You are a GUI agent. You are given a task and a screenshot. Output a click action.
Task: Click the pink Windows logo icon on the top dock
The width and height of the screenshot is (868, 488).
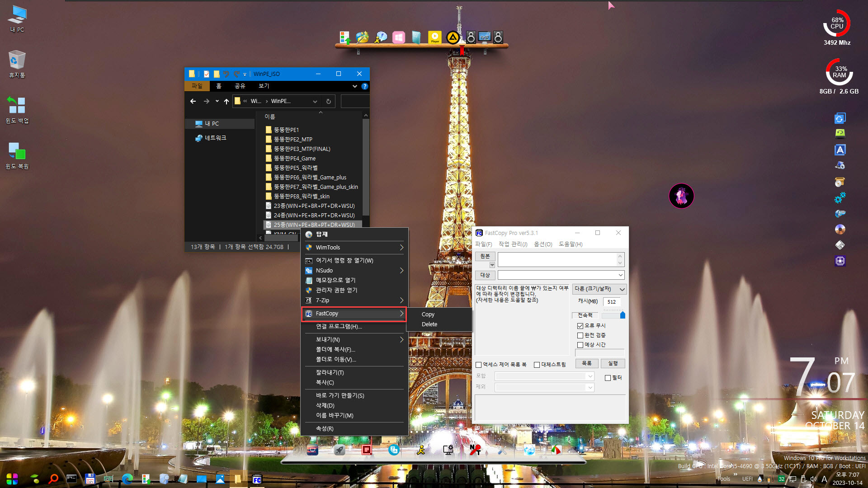point(398,37)
